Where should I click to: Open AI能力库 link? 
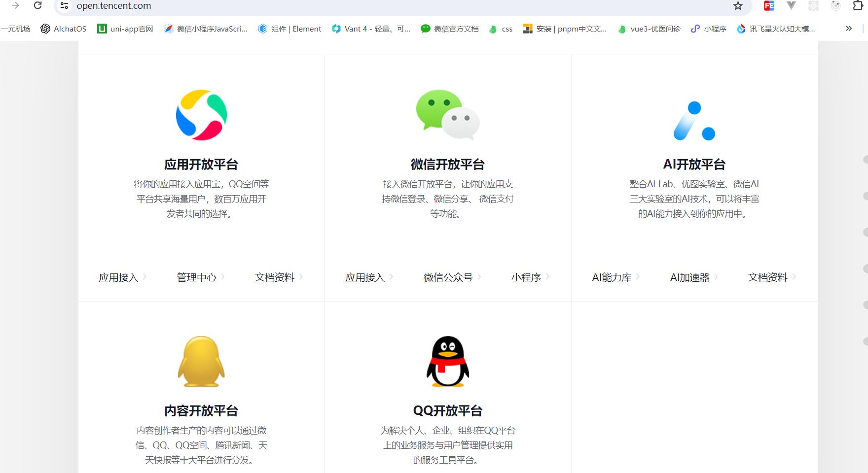coord(612,277)
